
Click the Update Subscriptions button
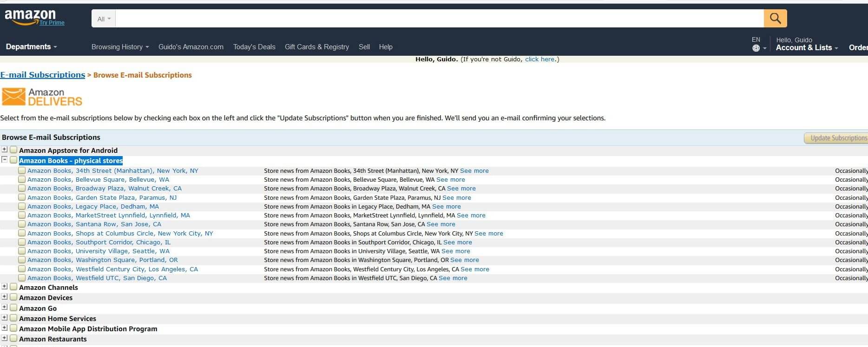836,138
